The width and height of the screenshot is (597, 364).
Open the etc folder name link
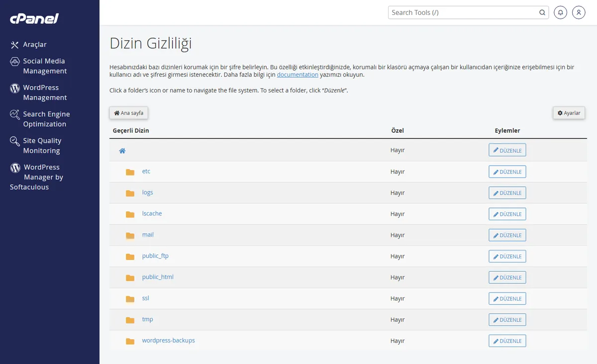146,171
